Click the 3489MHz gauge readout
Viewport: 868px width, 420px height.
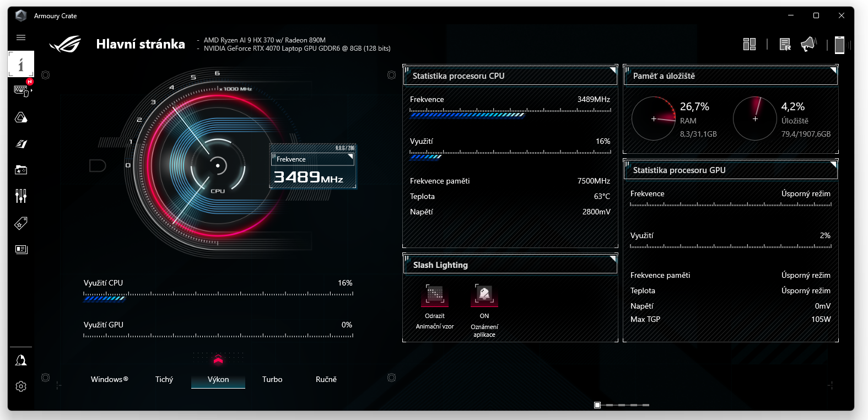[309, 177]
